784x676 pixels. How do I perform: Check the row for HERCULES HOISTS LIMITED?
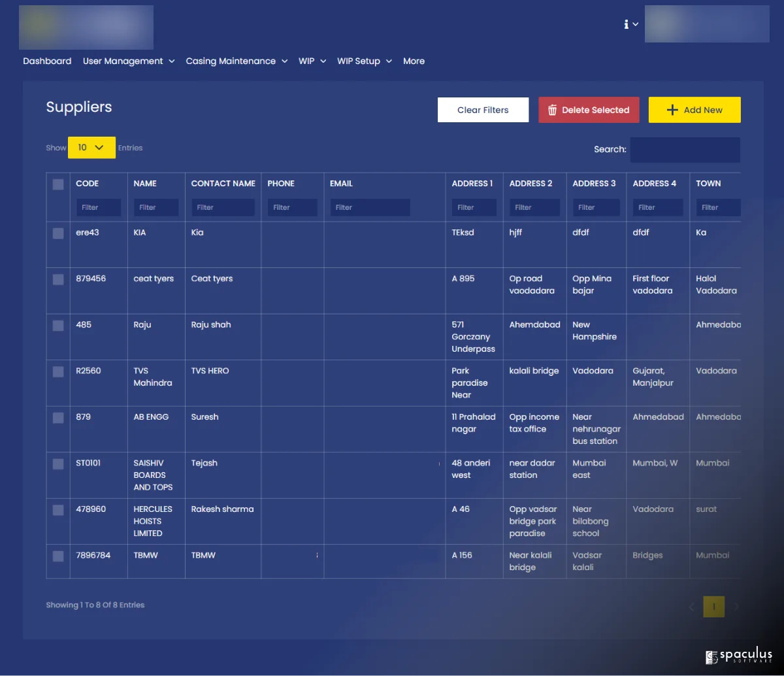(x=58, y=510)
